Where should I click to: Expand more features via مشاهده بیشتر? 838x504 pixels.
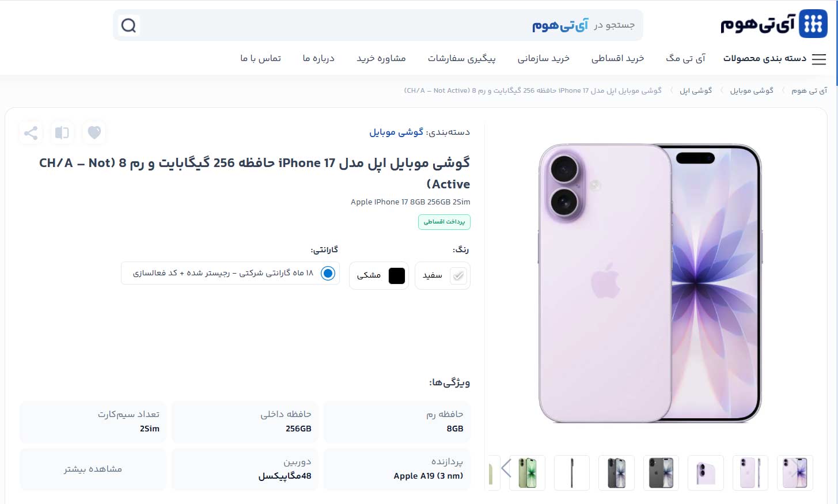click(93, 469)
